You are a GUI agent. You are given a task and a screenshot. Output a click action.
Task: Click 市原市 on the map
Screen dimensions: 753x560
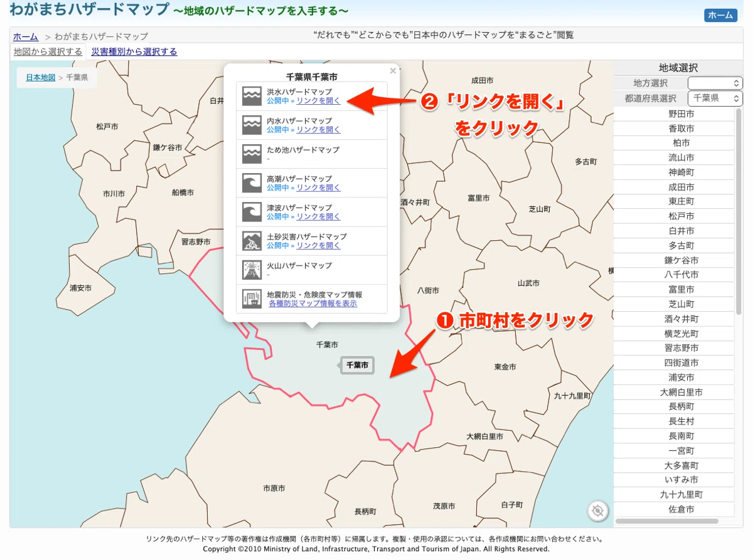click(274, 488)
